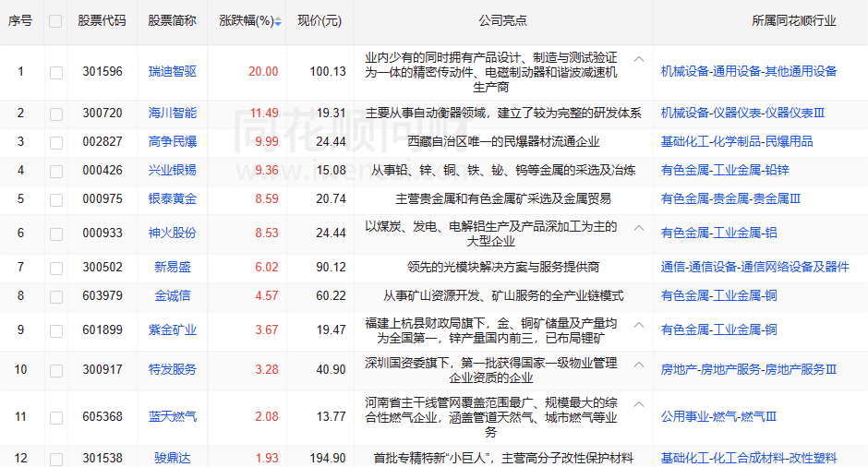Open 骏鼎达 stock link
This screenshot has height=467, width=868.
[172, 458]
